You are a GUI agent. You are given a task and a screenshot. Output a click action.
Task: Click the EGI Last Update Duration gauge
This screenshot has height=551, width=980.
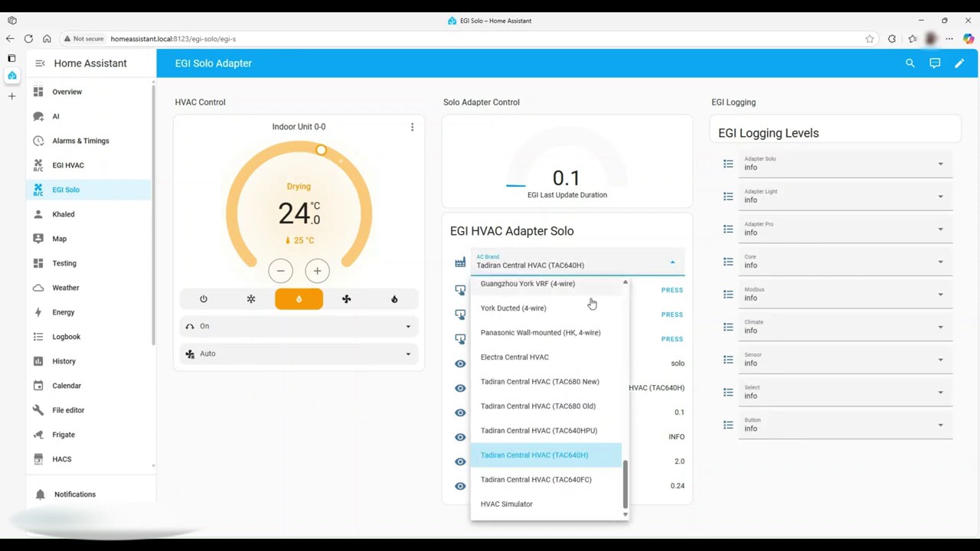tap(567, 161)
